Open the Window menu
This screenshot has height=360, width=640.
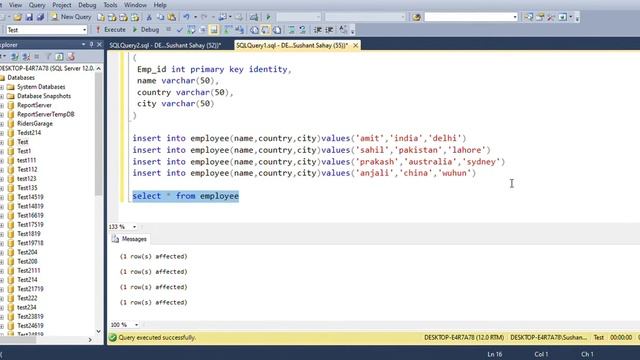(135, 5)
